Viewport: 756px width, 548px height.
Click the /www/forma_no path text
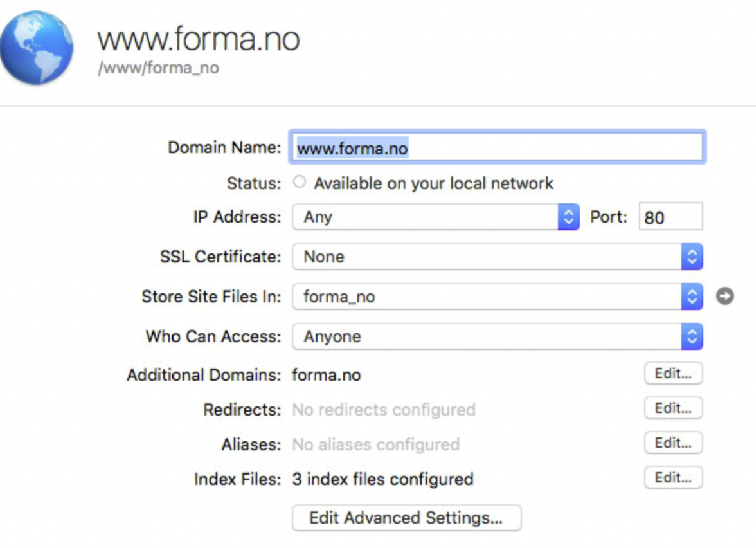coord(159,68)
